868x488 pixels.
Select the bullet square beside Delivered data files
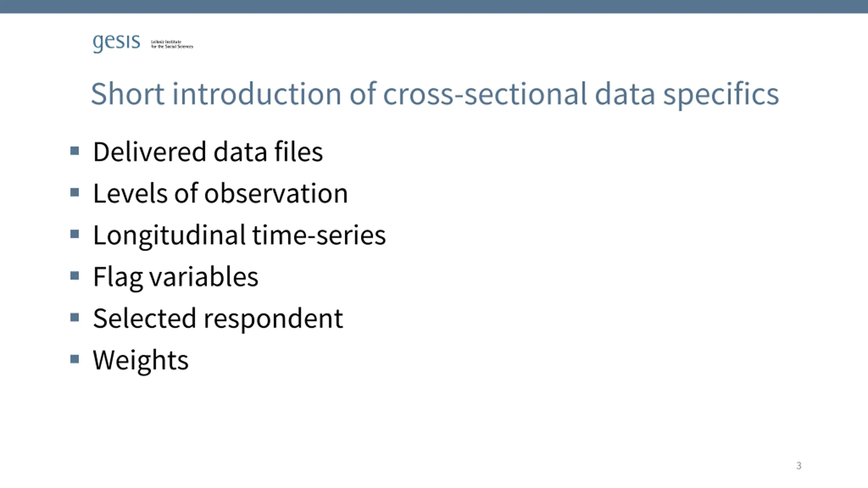click(x=75, y=151)
